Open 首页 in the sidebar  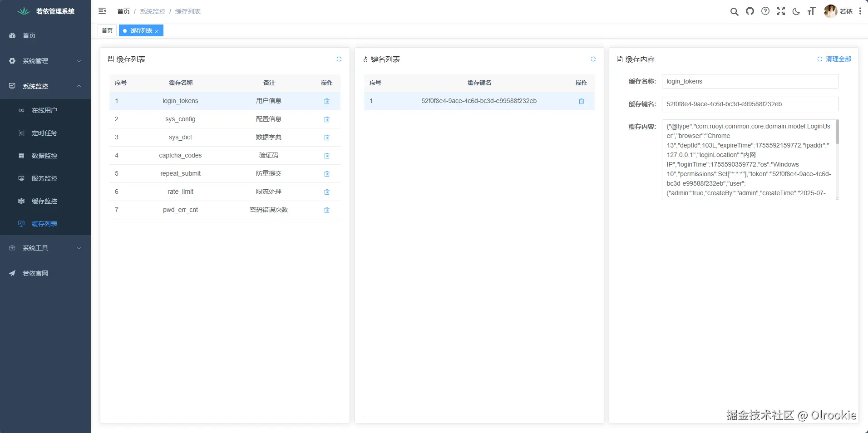(45, 35)
